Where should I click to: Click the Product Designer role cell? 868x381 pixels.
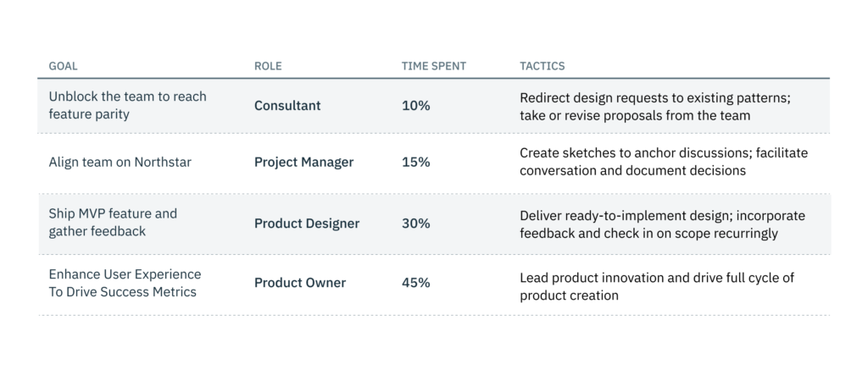307,224
